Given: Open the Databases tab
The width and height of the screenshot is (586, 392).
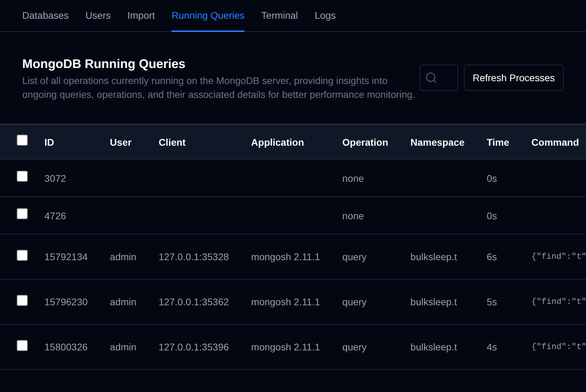Looking at the screenshot, I should [45, 16].
